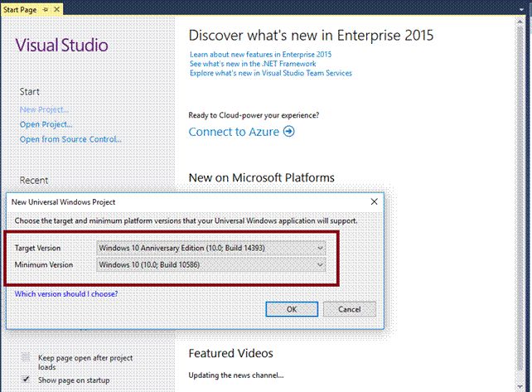Open 'Which version should I choose?' help link
This screenshot has width=532, height=392.
(x=66, y=294)
